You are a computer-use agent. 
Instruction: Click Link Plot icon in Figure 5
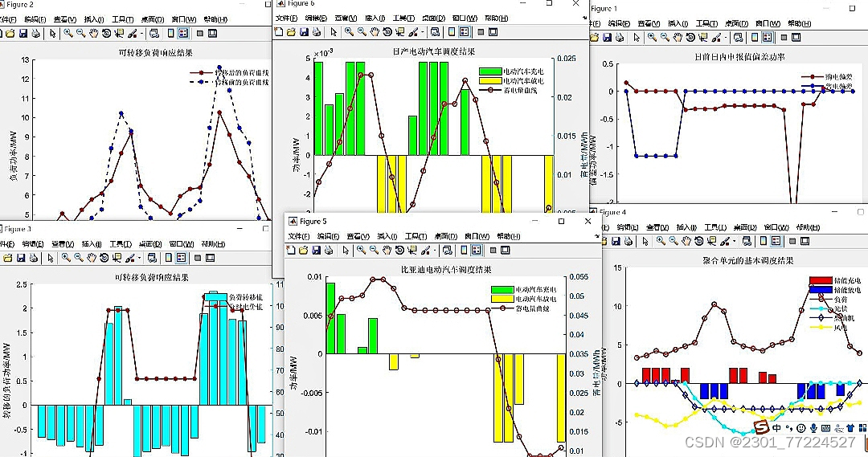[448, 250]
